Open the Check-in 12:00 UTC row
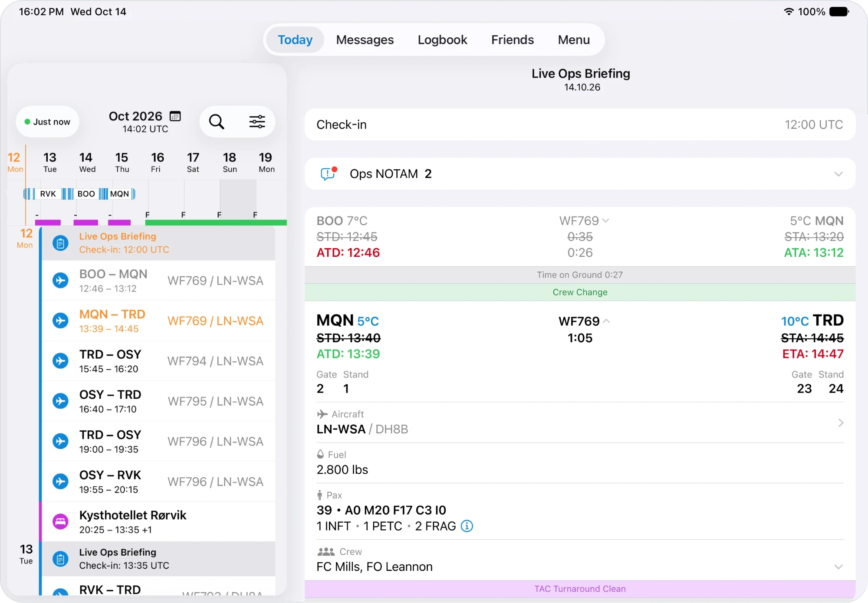Viewport: 868px width, 603px height. tap(580, 125)
